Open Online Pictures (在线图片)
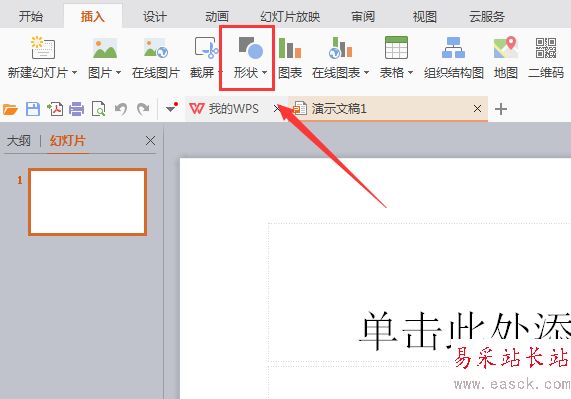The image size is (571, 399). 156,58
